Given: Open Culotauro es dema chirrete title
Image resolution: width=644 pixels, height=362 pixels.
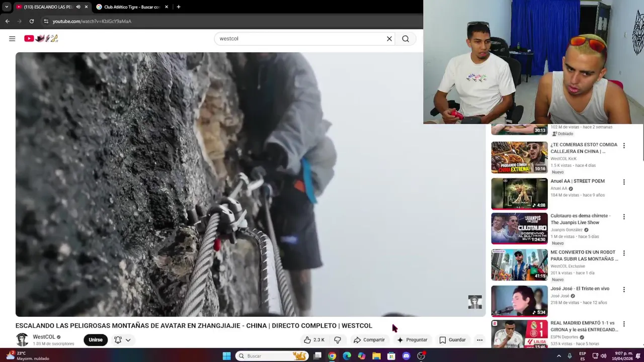Looking at the screenshot, I should tap(580, 219).
